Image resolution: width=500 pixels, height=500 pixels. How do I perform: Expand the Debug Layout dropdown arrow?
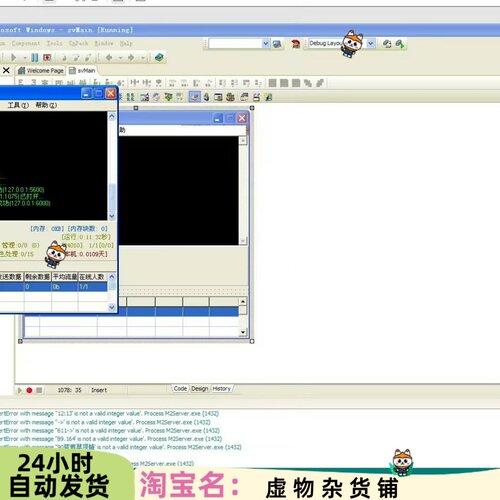pos(371,44)
